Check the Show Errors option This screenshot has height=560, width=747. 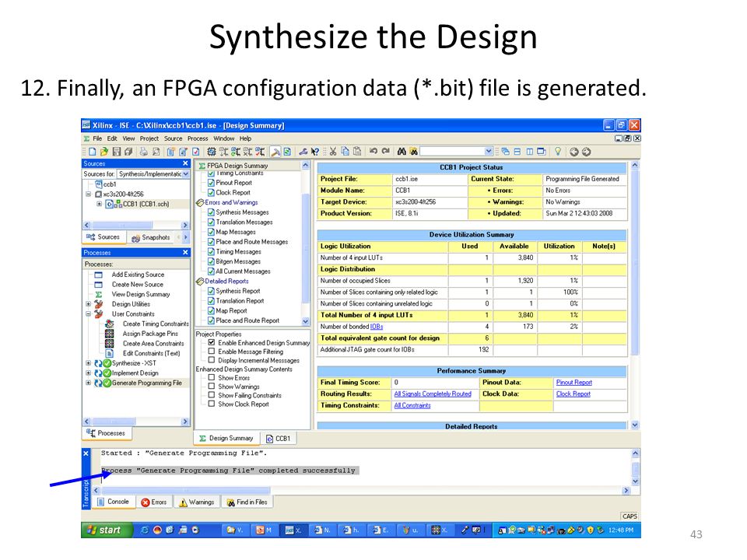212,377
